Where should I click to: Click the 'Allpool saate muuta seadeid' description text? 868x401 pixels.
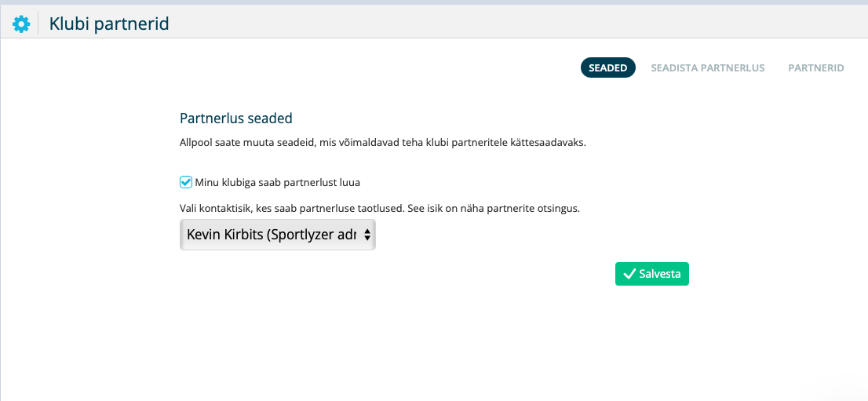click(x=383, y=142)
